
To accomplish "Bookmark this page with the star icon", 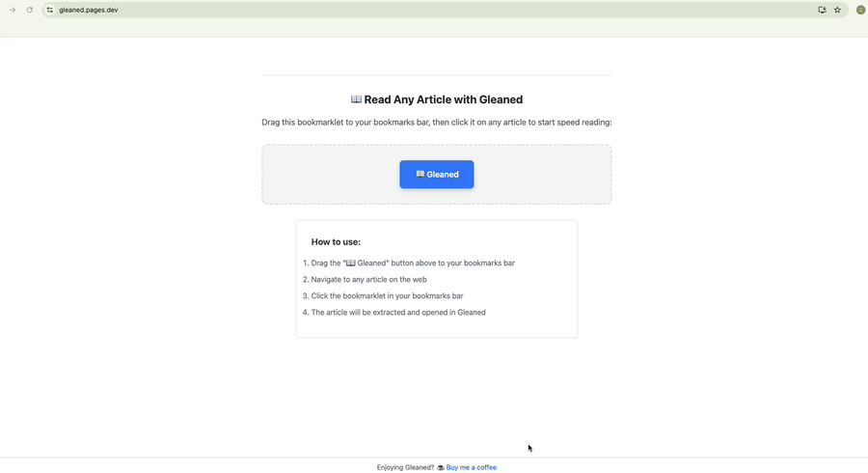I will pos(837,10).
